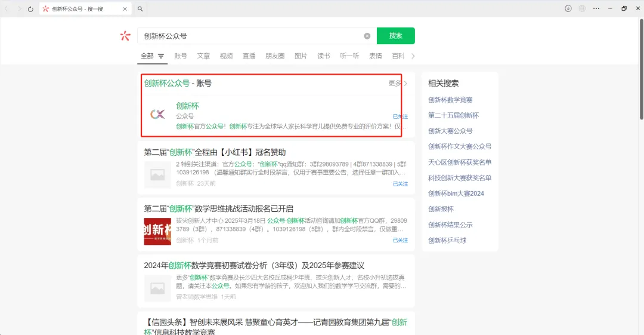The height and width of the screenshot is (335, 644).
Task: Switch to the 读书 tab
Action: (x=324, y=56)
